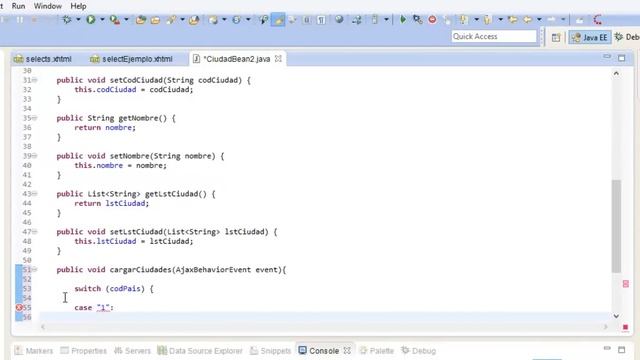Open the Window menu

48,6
